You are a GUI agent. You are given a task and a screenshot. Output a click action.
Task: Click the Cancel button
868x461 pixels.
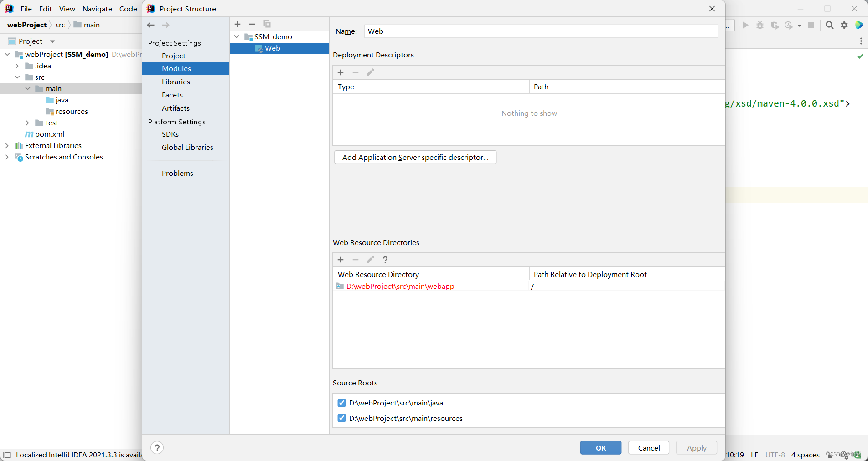pos(649,448)
